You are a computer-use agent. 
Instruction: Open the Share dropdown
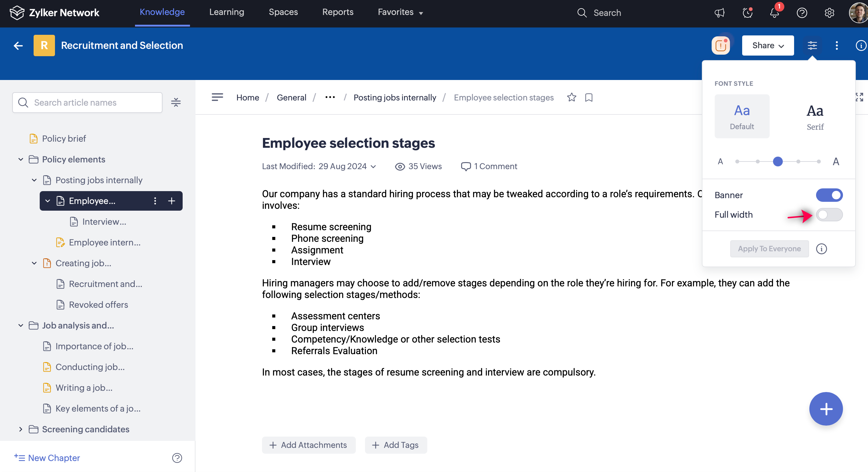click(768, 45)
